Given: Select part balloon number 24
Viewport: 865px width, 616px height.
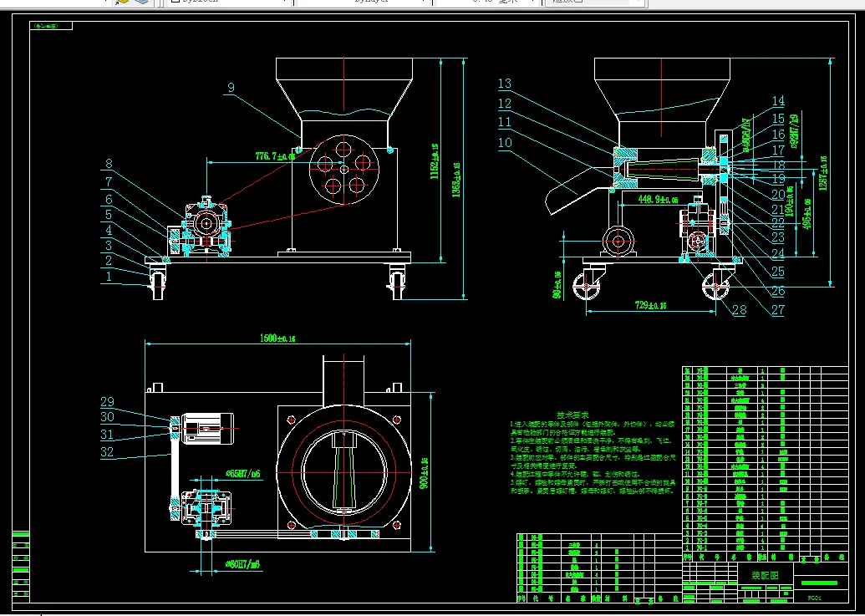Looking at the screenshot, I should coord(778,254).
